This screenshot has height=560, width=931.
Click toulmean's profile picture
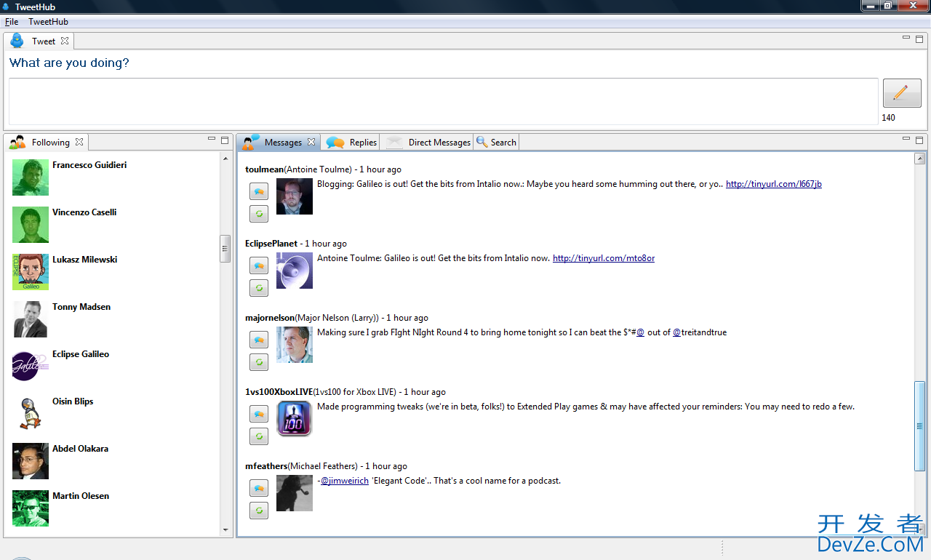(295, 196)
